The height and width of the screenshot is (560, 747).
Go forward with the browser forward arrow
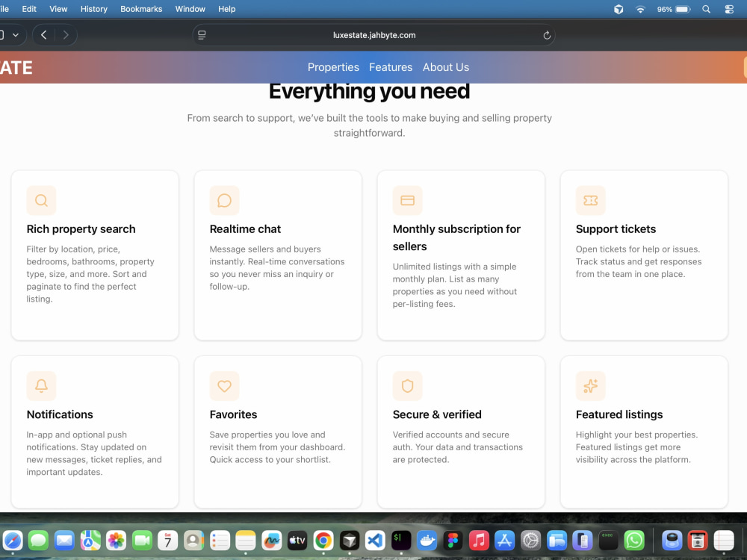[66, 35]
